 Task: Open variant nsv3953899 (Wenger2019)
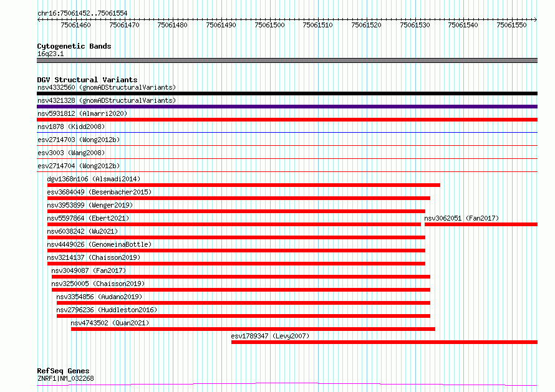[90, 205]
